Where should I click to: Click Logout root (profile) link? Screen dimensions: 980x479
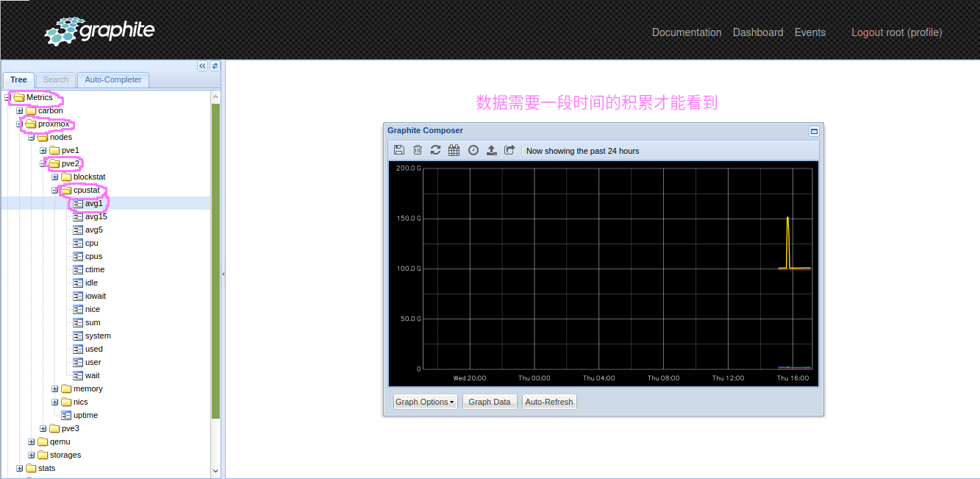(897, 32)
